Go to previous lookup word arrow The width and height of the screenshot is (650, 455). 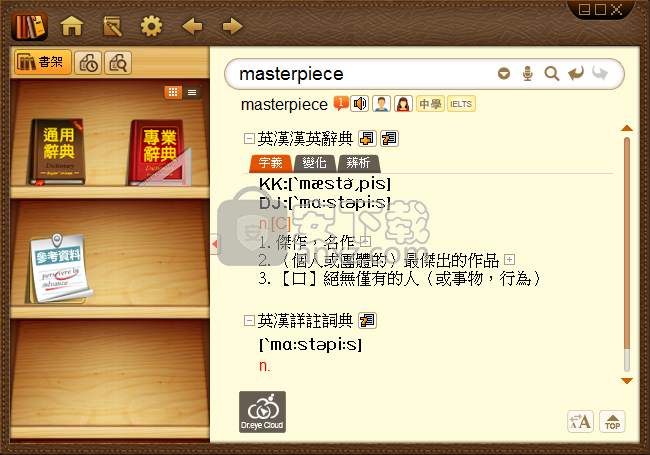576,73
